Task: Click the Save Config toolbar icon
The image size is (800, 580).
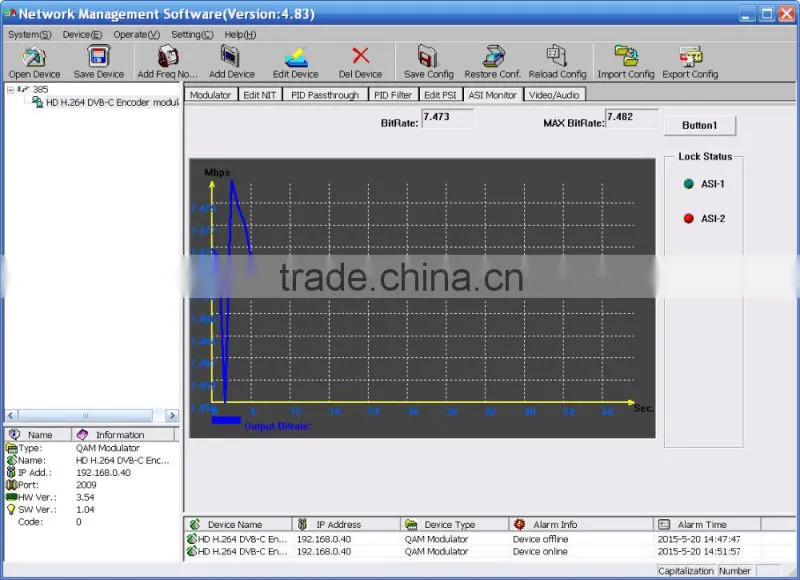Action: click(x=429, y=62)
